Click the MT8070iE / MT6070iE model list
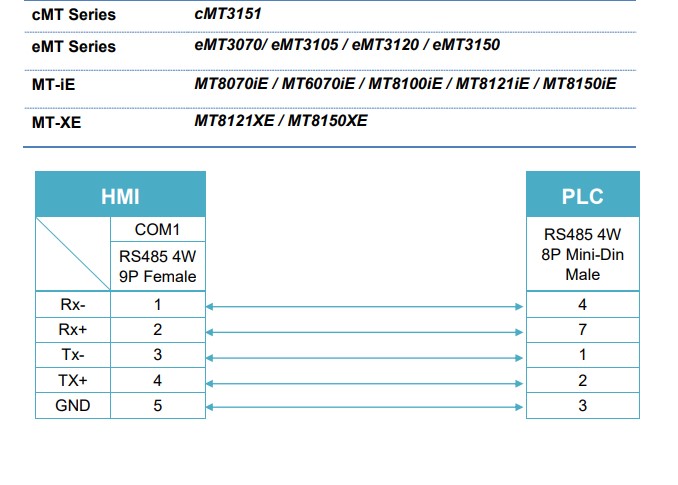Screen dimensions: 678x485 click(406, 83)
